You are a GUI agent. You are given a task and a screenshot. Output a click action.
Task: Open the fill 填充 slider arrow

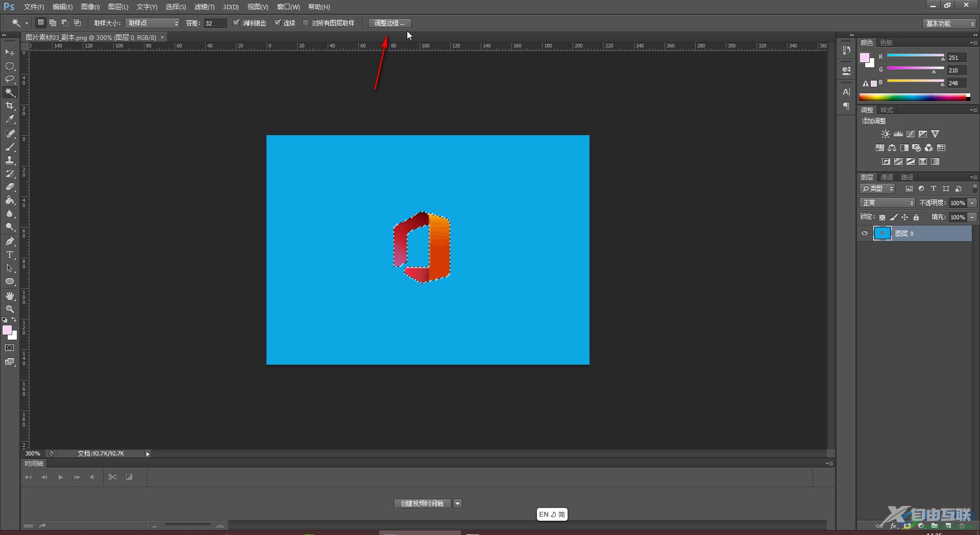[x=972, y=217]
